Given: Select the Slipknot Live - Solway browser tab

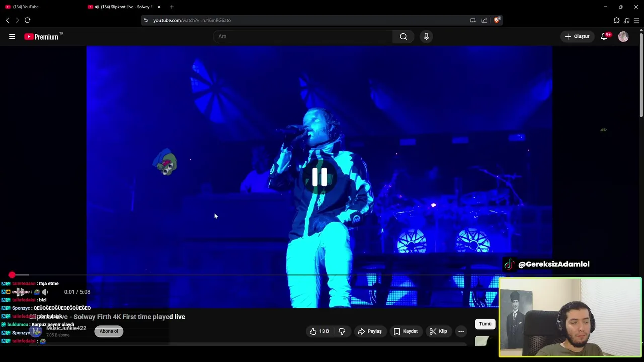Looking at the screenshot, I should [x=126, y=7].
